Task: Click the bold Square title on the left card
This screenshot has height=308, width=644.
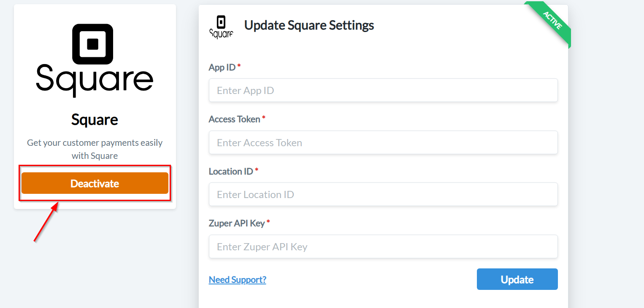Action: coord(95,120)
